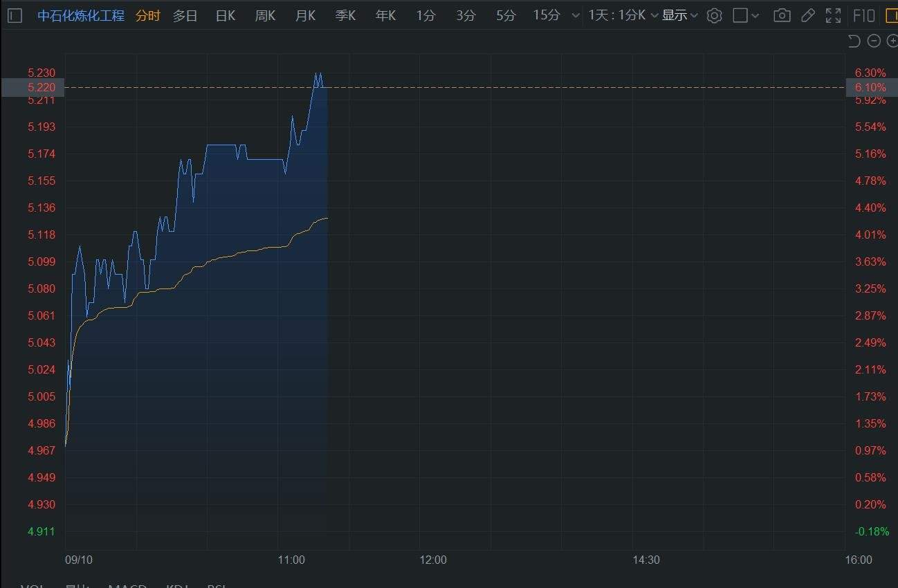Enter fullscreen chart mode
Image resolution: width=898 pixels, height=588 pixels.
[834, 15]
